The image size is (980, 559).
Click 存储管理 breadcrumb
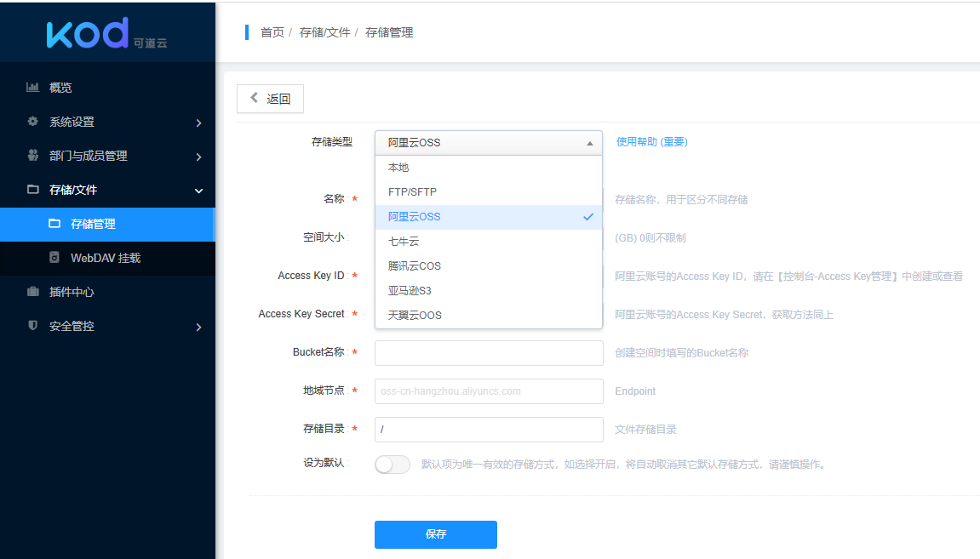[x=389, y=32]
